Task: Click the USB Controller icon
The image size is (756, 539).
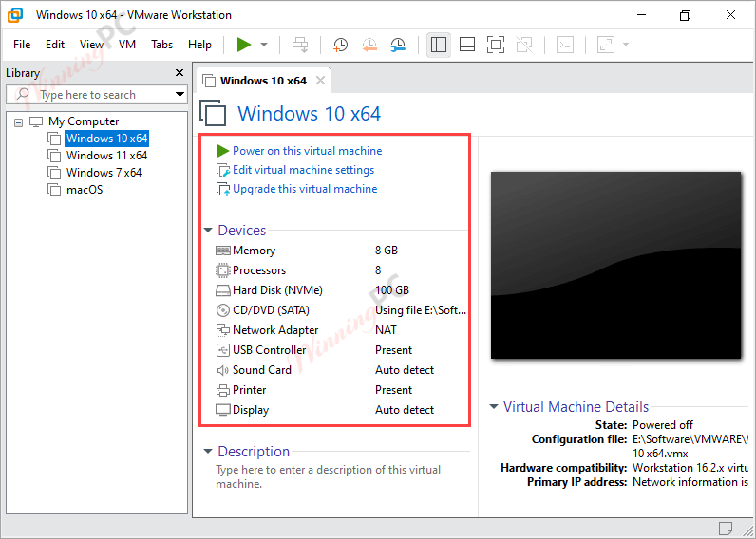Action: tap(223, 350)
